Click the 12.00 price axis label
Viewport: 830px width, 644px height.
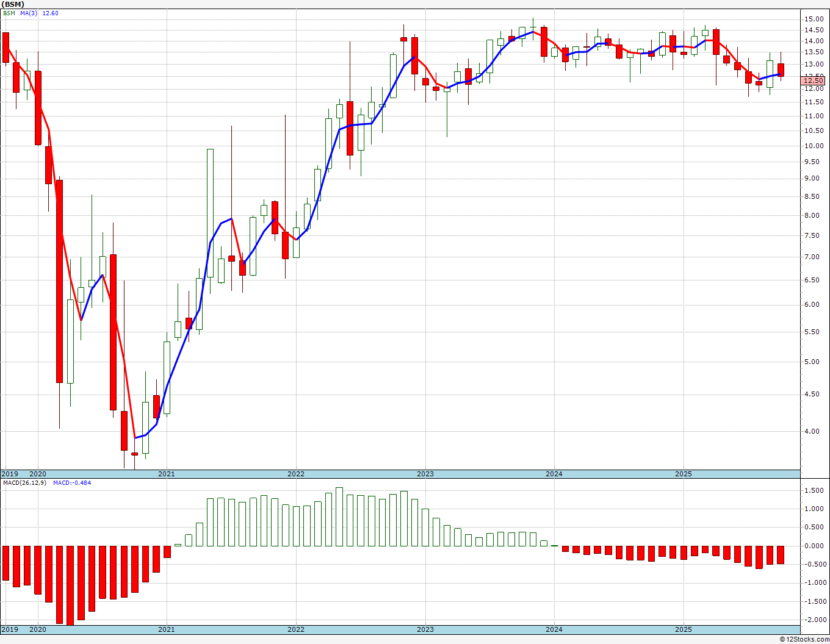coord(814,89)
